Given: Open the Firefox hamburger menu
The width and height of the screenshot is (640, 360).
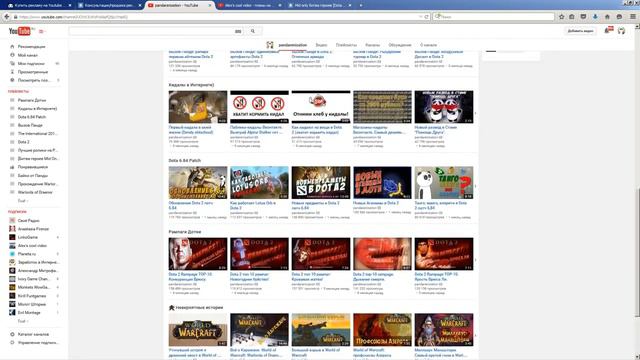Looking at the screenshot, I should point(633,17).
